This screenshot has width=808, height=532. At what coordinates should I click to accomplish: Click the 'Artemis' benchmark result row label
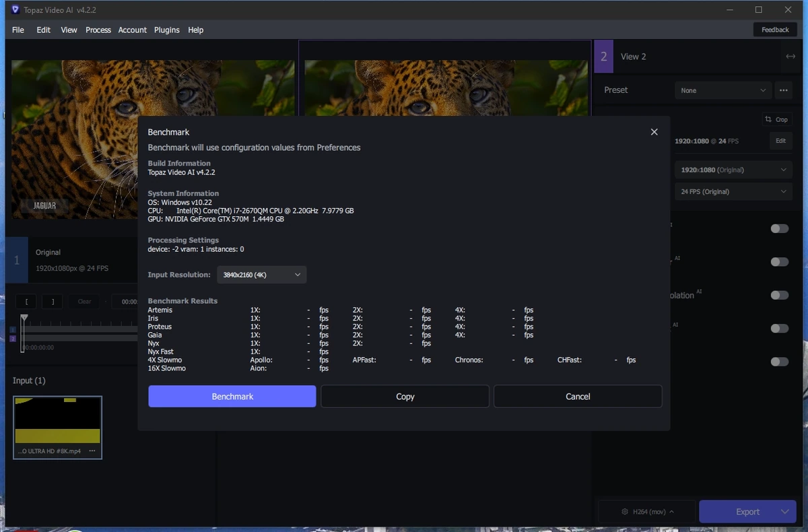(x=160, y=310)
